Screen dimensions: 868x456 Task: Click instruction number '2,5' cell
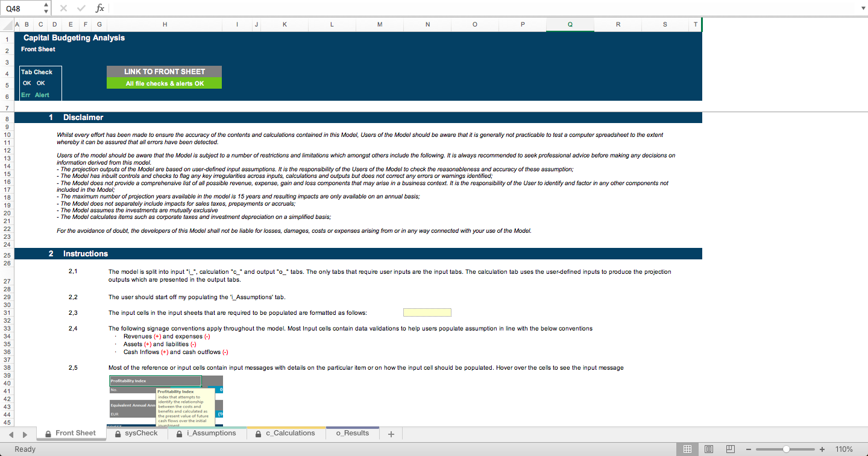click(73, 367)
